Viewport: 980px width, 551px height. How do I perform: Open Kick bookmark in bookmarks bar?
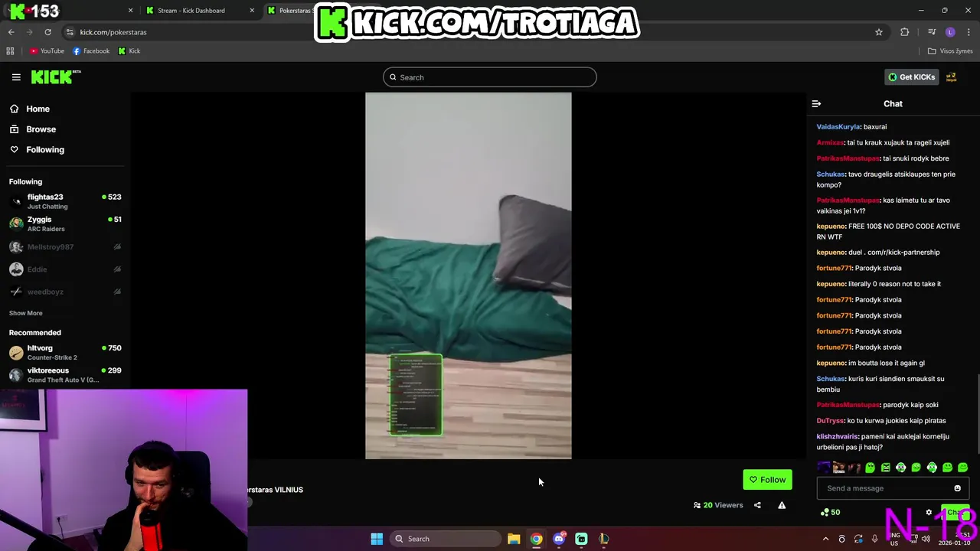(x=129, y=51)
